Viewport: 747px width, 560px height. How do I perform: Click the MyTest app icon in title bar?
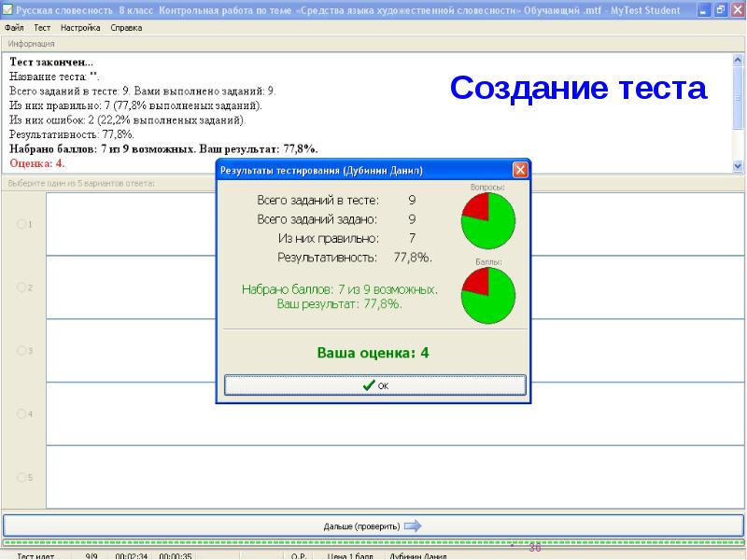(7, 8)
